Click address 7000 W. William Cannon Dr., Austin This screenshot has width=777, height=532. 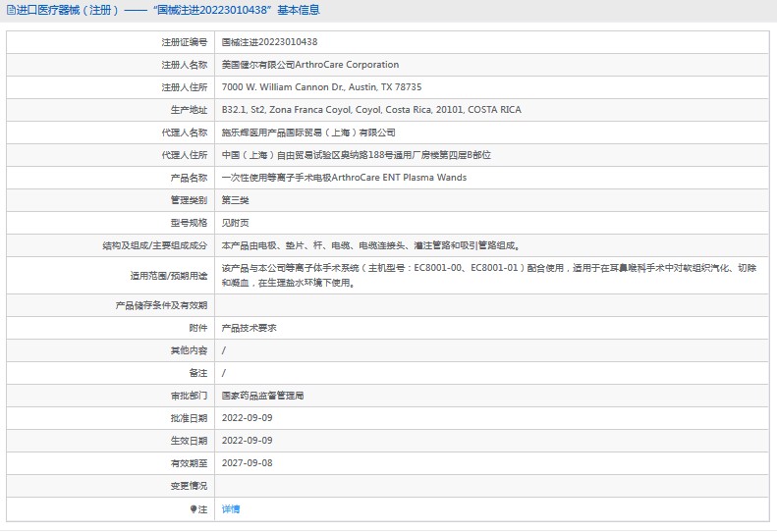[x=321, y=87]
